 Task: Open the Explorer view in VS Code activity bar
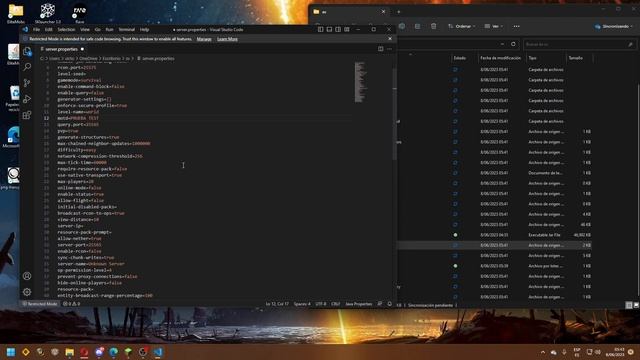point(27,51)
